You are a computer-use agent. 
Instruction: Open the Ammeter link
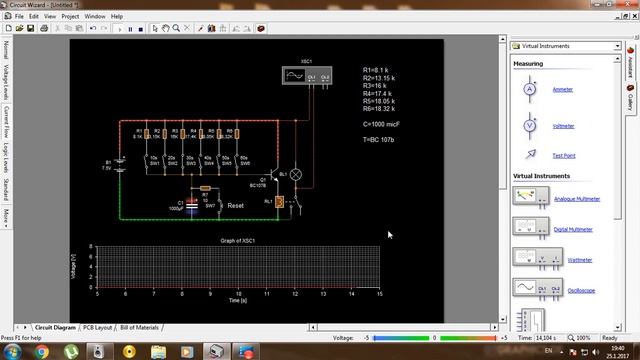pos(562,89)
